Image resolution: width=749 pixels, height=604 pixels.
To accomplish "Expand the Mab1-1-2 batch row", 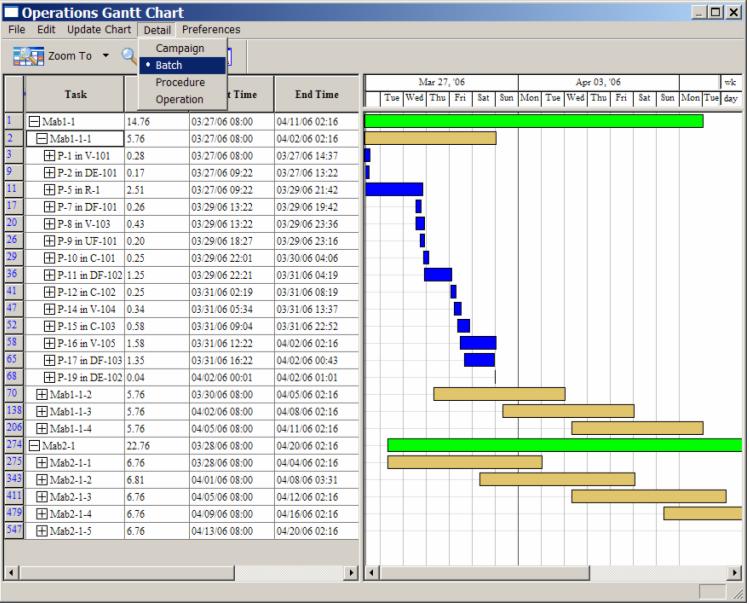I will pyautogui.click(x=42, y=394).
